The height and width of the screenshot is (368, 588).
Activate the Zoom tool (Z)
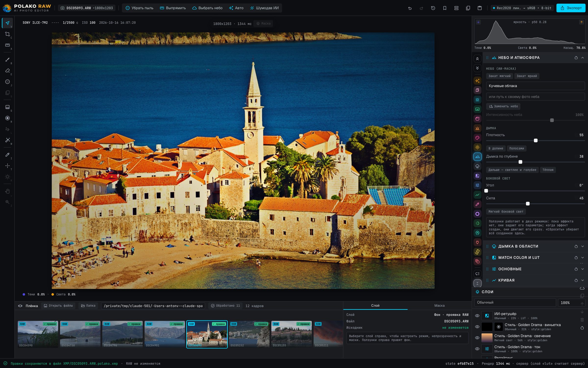tap(7, 202)
